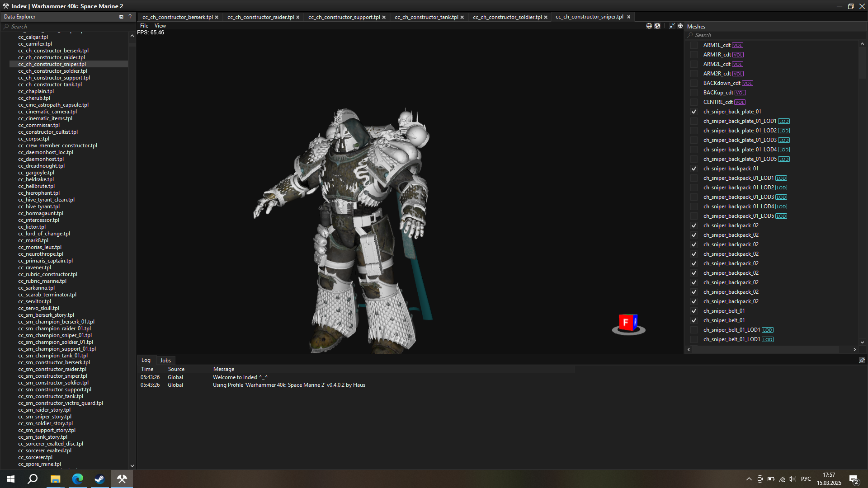The image size is (868, 488).
Task: Click Meshes horizontal scroll left arrow
Action: pyautogui.click(x=689, y=349)
